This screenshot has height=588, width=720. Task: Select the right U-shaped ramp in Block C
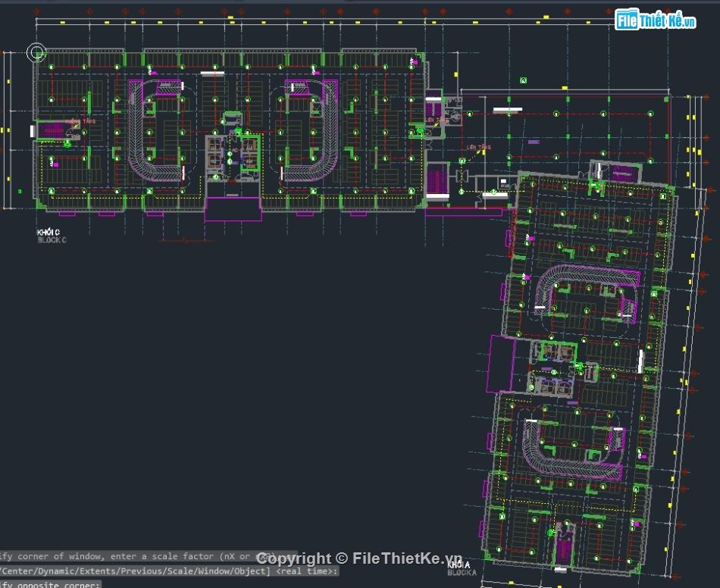point(309,131)
